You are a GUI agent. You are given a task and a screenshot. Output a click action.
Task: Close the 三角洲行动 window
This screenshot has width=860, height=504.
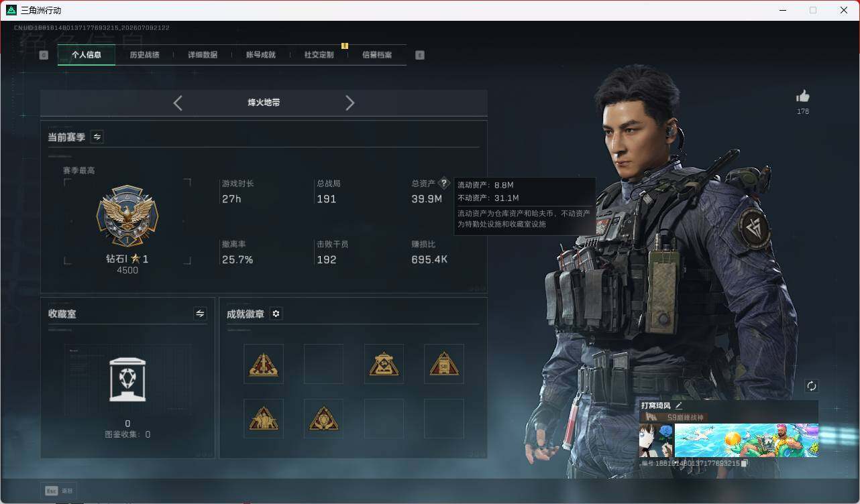(x=844, y=10)
